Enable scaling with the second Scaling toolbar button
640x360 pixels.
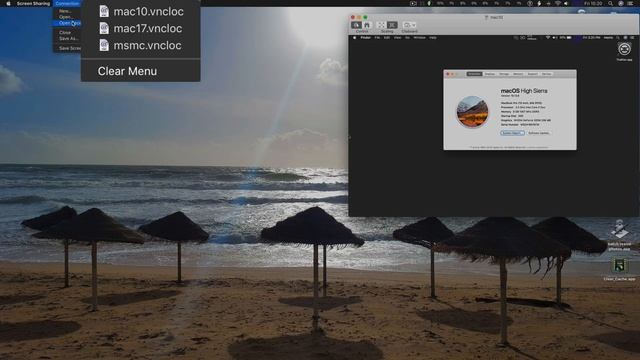[x=392, y=25]
